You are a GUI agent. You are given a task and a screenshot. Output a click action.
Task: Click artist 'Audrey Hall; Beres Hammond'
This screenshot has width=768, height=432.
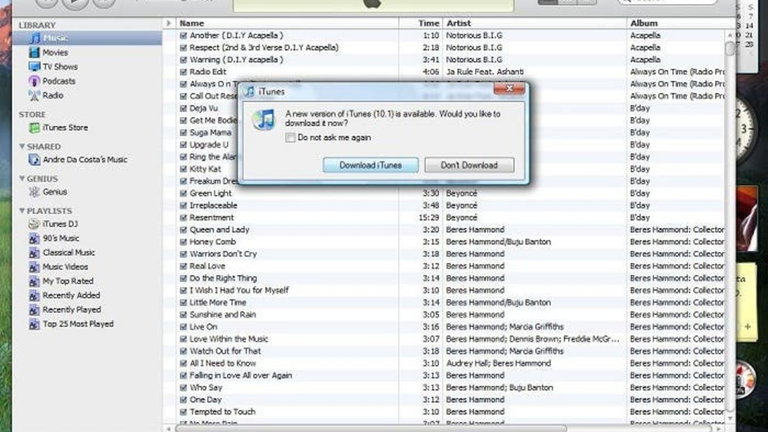coord(498,363)
